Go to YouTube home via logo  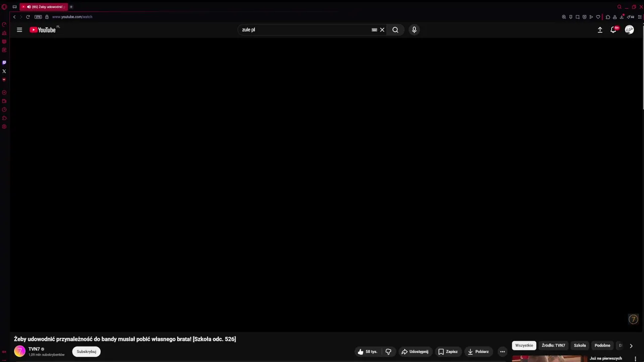coord(43,30)
